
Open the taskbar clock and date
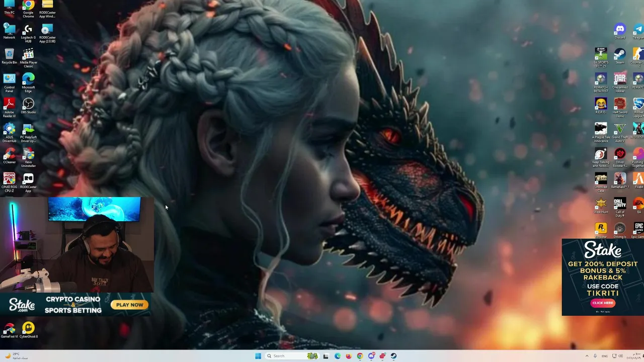(x=633, y=356)
